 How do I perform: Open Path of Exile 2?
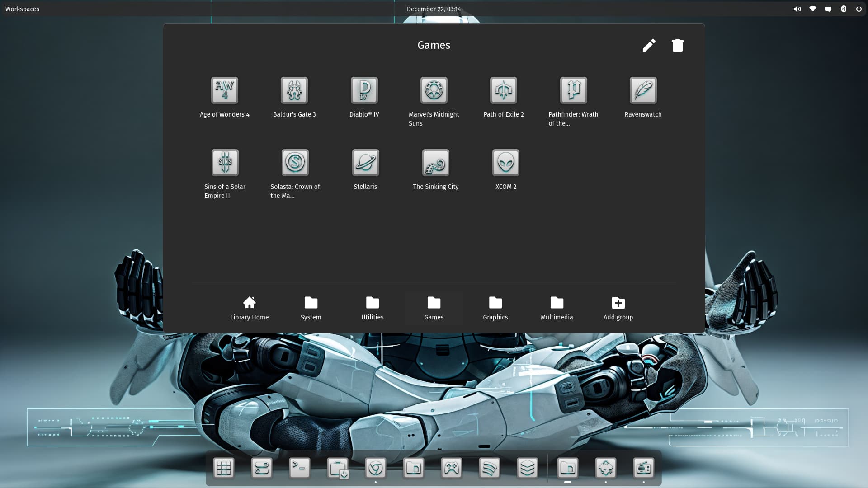(504, 90)
